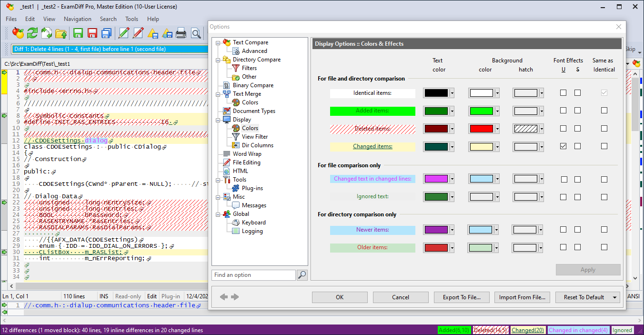Open the Files menu
The width and height of the screenshot is (644, 335).
pyautogui.click(x=11, y=19)
